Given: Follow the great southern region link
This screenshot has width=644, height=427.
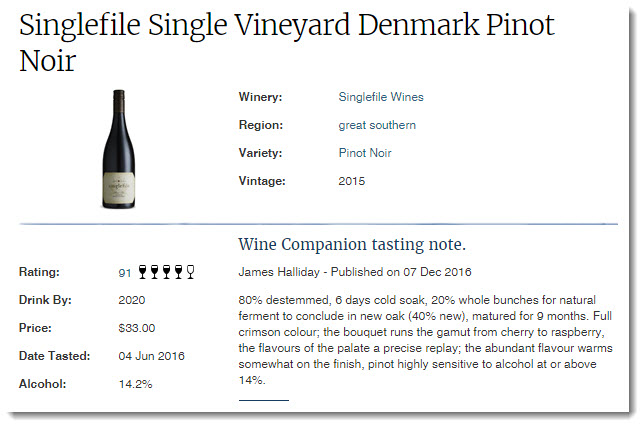Looking at the screenshot, I should click(x=377, y=125).
